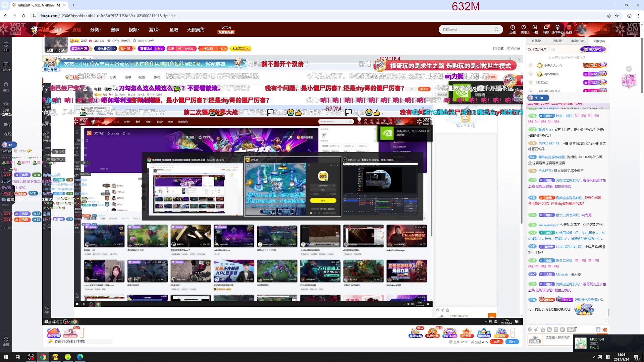Open the 礼物展馆 chevron pill
The height and width of the screenshot is (362, 644).
pyautogui.click(x=106, y=49)
